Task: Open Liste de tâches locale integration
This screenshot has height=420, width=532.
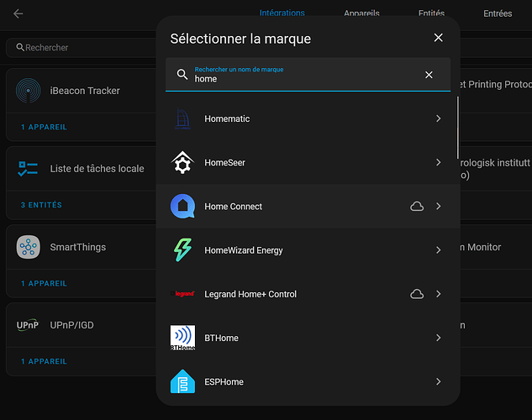Action: pyautogui.click(x=97, y=169)
